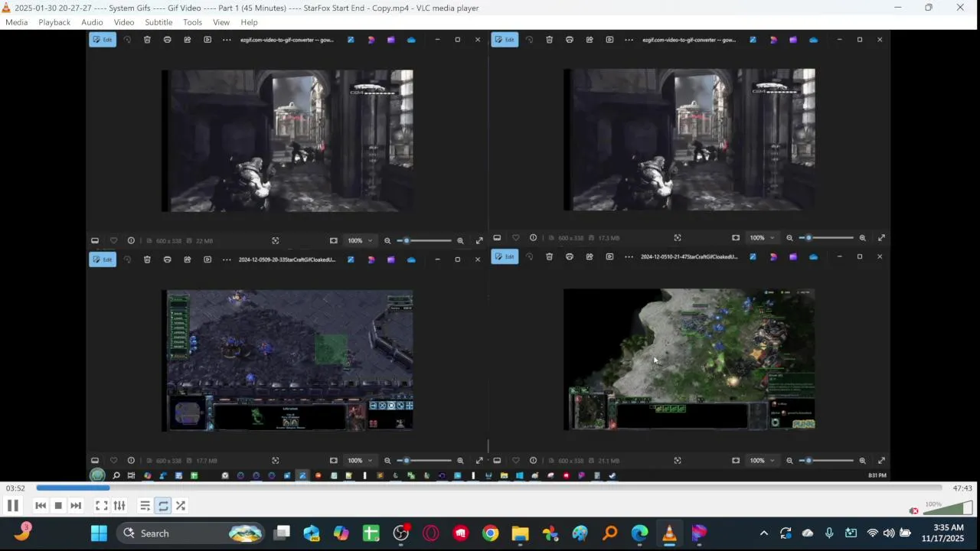Click Edit in the 21.1 MB Photos window
This screenshot has width=980, height=551.
[505, 257]
